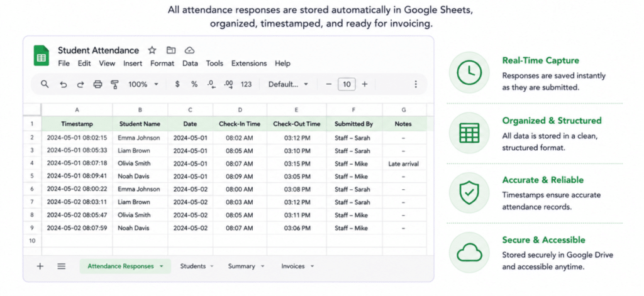Expand Attendance Responses tab arrow
This screenshot has height=296, width=644.
pos(162,266)
